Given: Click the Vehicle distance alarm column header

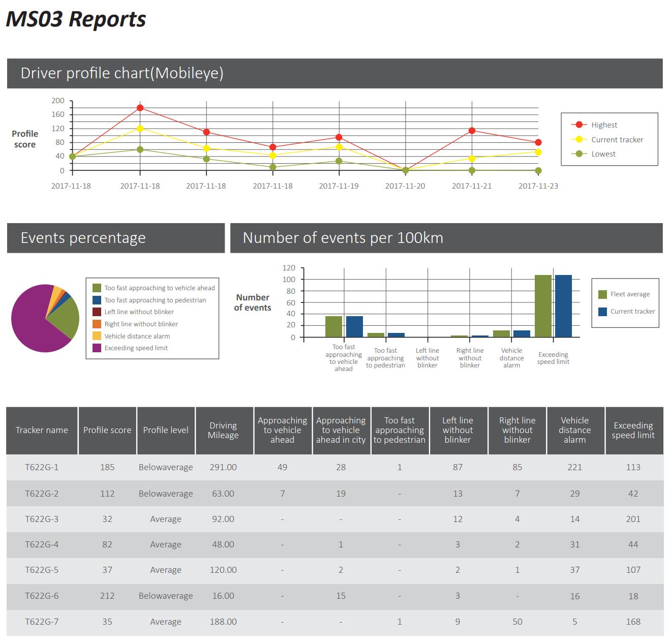Looking at the screenshot, I should [574, 430].
